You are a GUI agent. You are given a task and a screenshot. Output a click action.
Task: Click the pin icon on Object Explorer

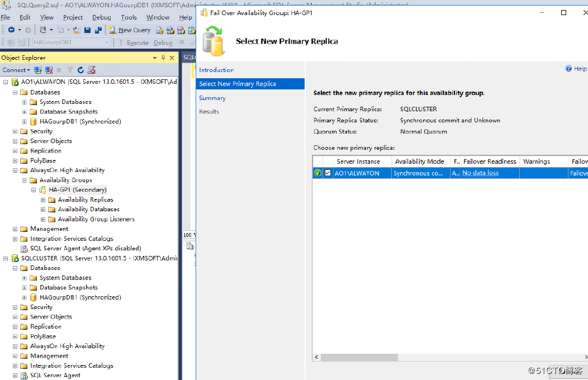tap(163, 58)
